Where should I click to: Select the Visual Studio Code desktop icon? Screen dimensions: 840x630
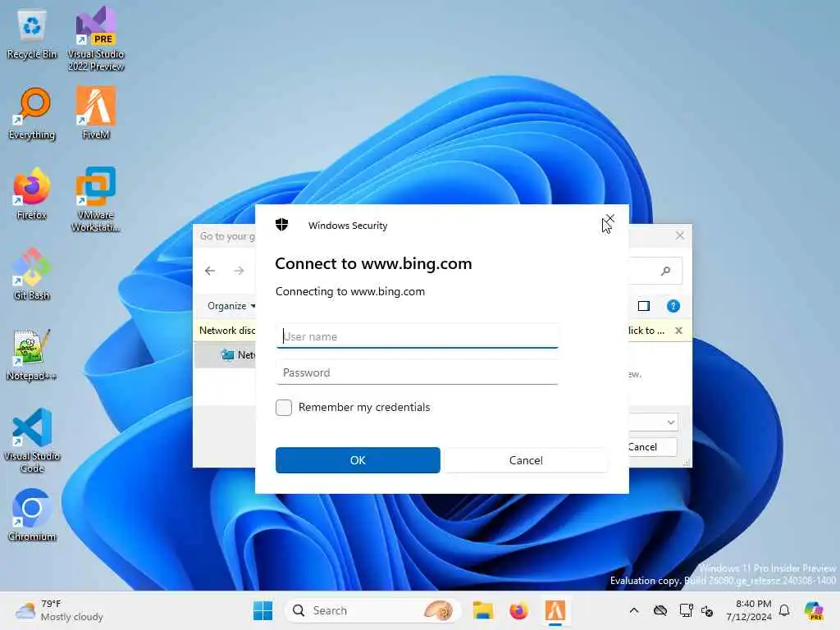[32, 441]
